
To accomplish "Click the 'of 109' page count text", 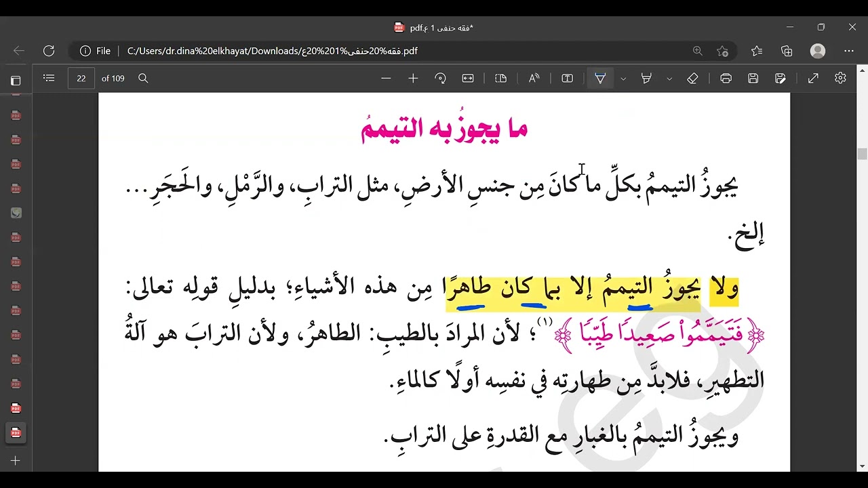I will coord(113,79).
